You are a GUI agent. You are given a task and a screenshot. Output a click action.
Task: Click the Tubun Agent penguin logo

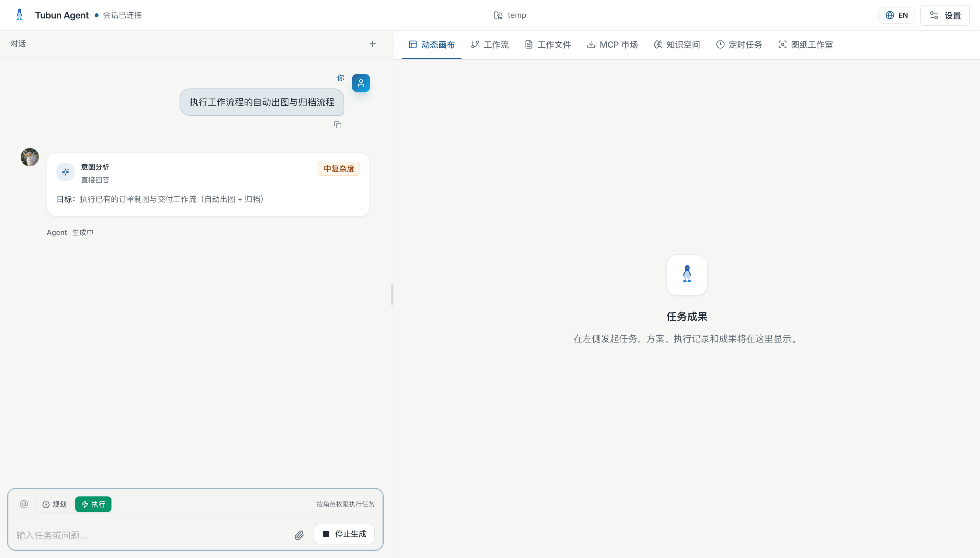click(19, 15)
